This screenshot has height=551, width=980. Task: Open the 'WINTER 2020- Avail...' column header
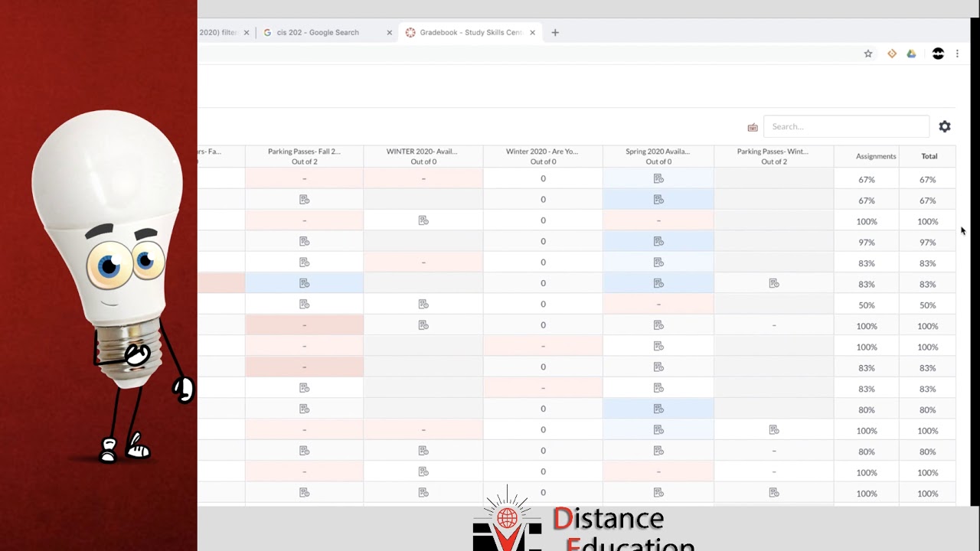[423, 156]
